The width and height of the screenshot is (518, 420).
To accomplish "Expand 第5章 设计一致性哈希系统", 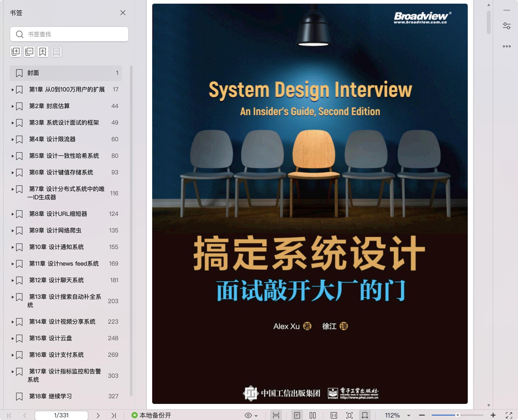I will (13, 156).
